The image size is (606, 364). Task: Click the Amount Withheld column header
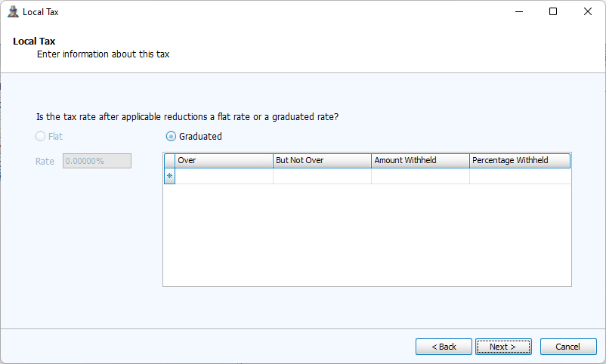(x=420, y=160)
